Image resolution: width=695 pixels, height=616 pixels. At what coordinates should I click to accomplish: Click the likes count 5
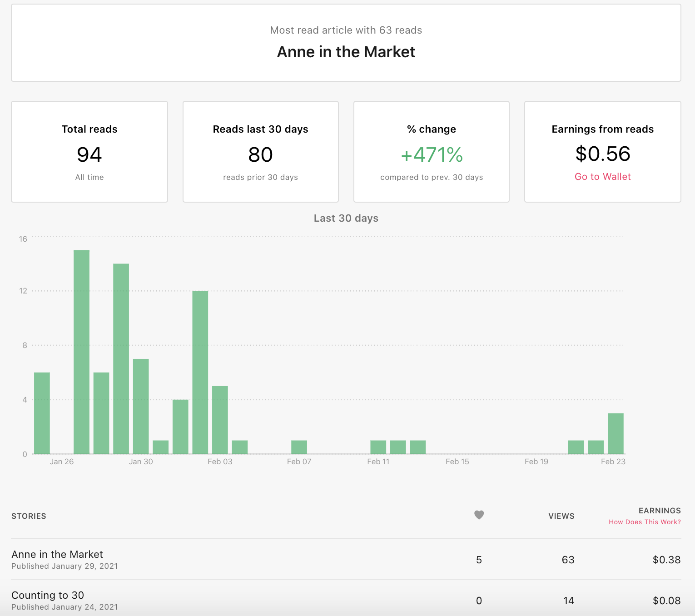pyautogui.click(x=479, y=560)
